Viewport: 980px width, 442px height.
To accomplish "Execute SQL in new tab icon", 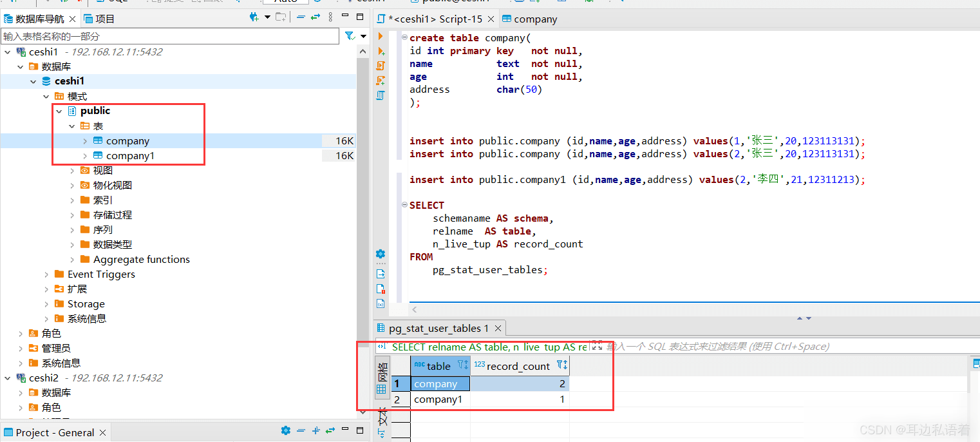I will click(381, 51).
